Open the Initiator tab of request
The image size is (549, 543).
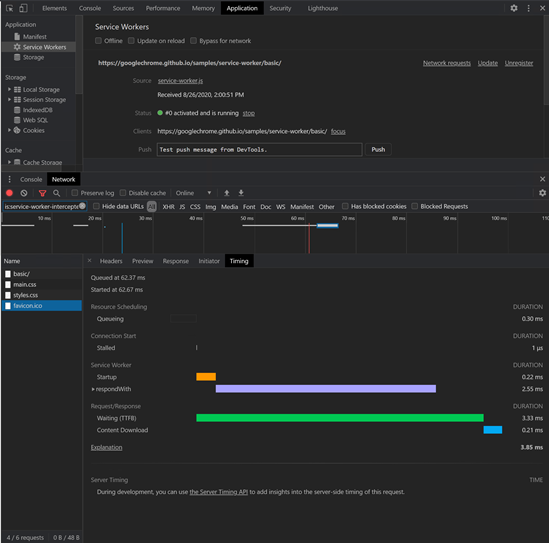coord(209,261)
